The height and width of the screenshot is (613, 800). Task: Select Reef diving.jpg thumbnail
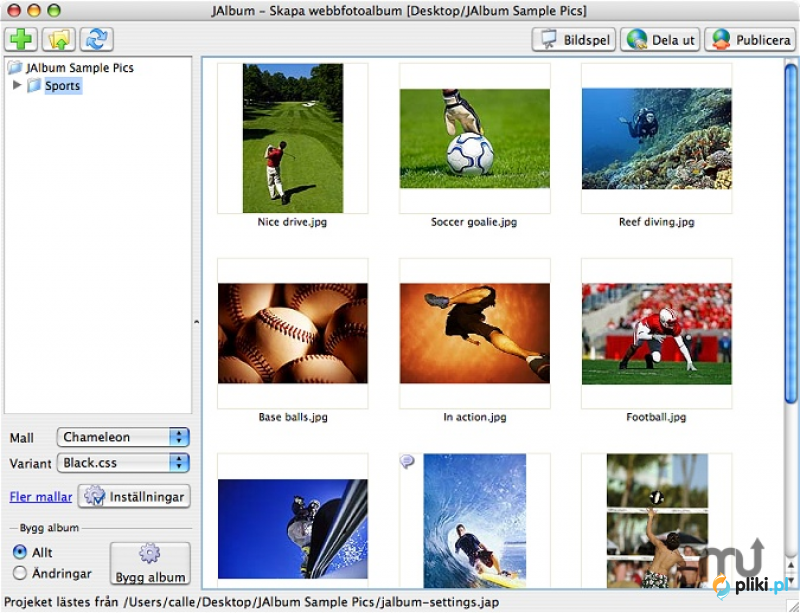click(657, 138)
